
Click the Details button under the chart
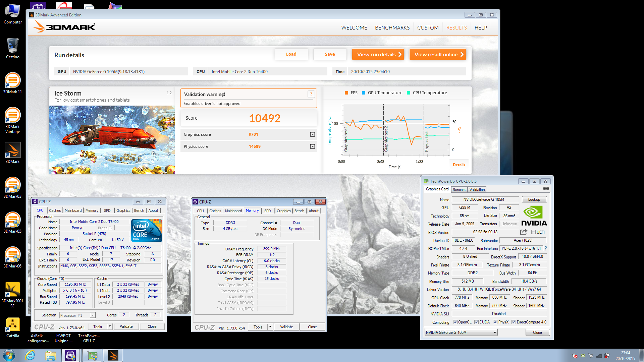click(x=459, y=165)
